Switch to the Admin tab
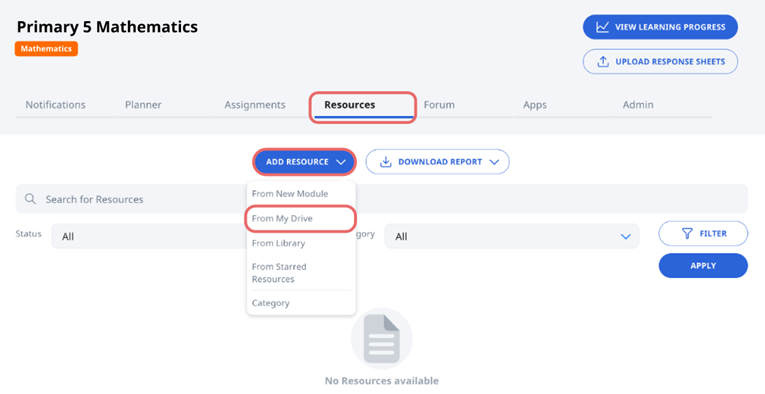The height and width of the screenshot is (394, 765). [638, 105]
